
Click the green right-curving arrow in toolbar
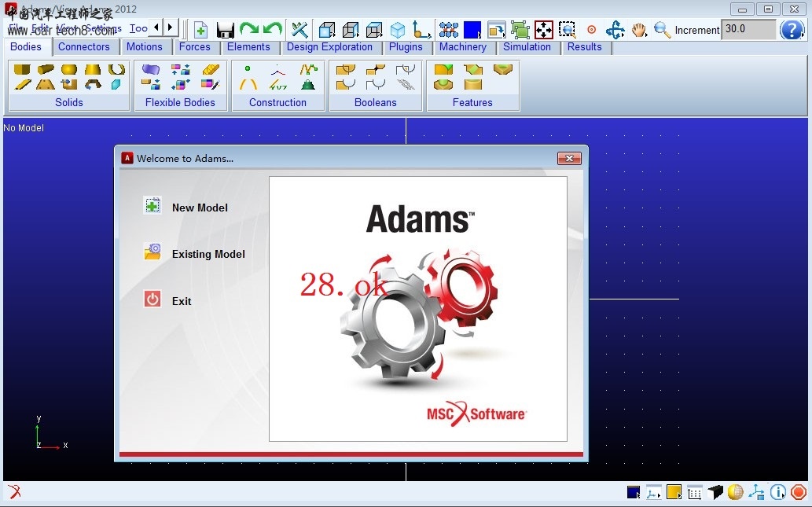click(249, 30)
